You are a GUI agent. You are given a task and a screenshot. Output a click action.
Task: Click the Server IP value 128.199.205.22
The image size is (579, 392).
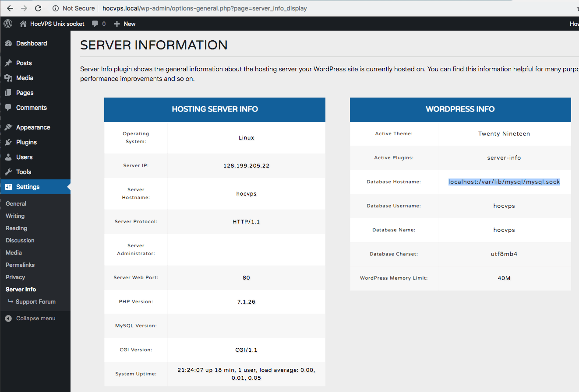(x=246, y=165)
